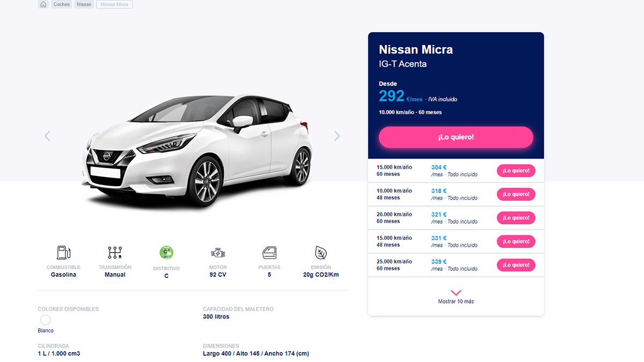Choose ¡Lo quiero! for the 304 € plan
The image size is (644, 362).
point(516,171)
